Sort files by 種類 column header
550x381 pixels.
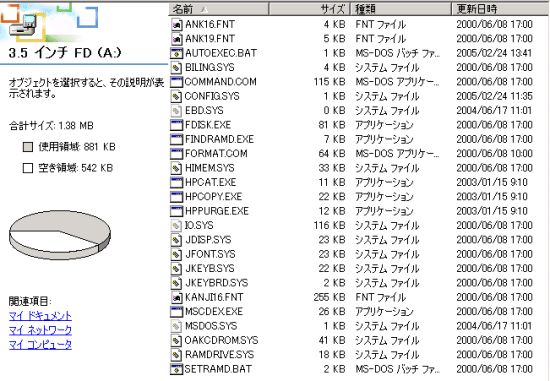(401, 9)
